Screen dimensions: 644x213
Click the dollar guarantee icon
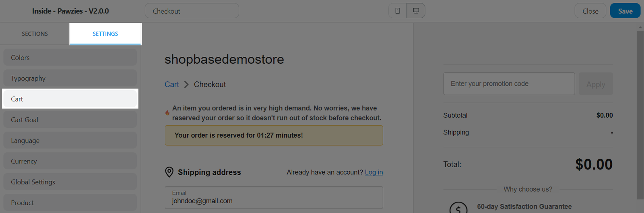pyautogui.click(x=458, y=209)
